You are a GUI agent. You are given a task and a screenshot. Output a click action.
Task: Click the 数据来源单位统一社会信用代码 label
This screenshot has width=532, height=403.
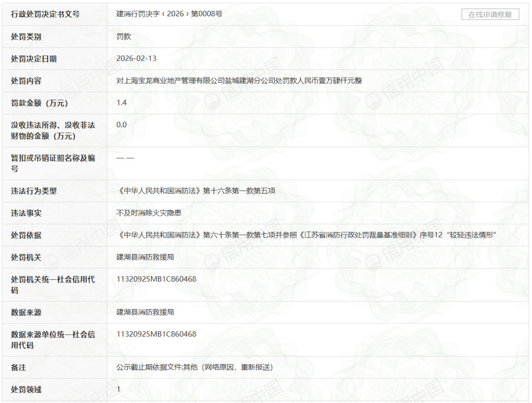click(53, 339)
